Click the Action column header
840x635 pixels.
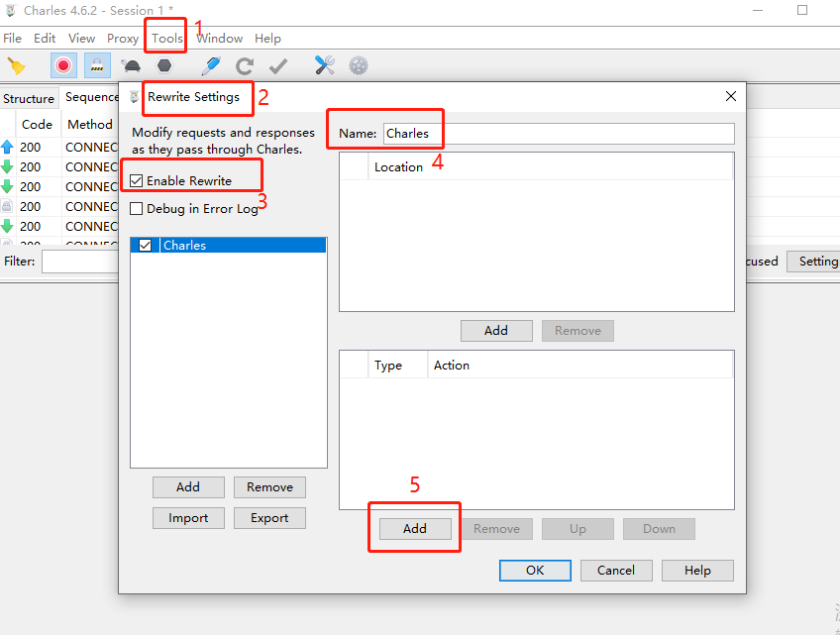(579, 365)
